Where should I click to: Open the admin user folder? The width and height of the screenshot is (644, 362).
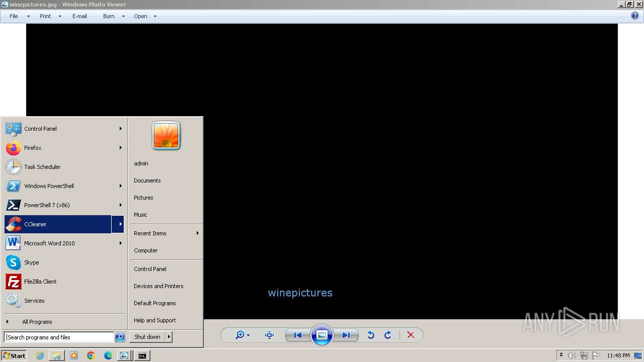click(x=141, y=163)
